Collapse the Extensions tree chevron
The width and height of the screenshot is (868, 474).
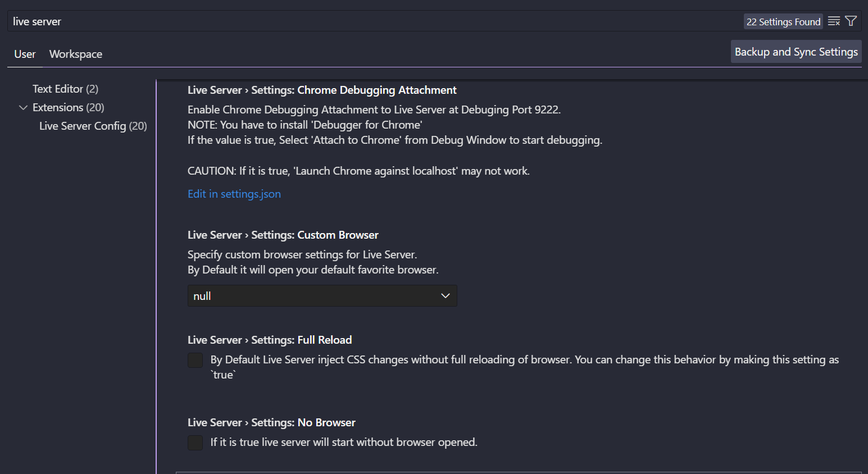pyautogui.click(x=23, y=107)
